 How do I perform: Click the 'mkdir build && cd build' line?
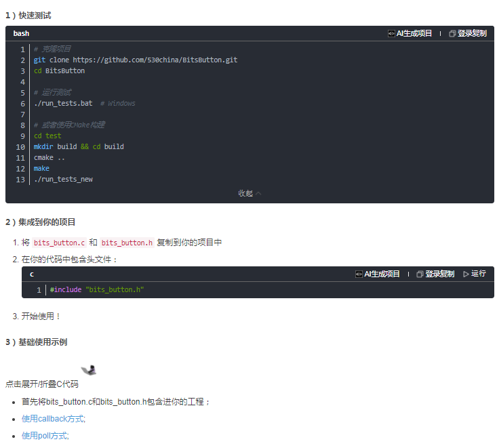tap(79, 146)
